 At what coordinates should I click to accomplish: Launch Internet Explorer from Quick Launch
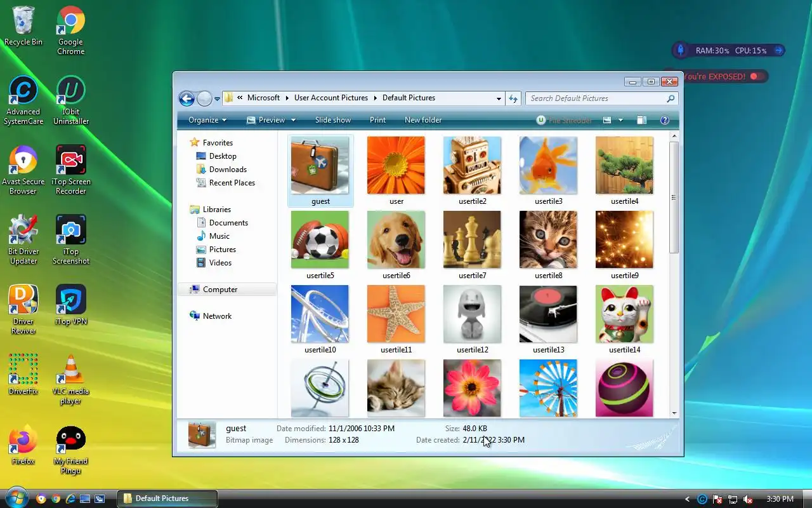pyautogui.click(x=70, y=499)
